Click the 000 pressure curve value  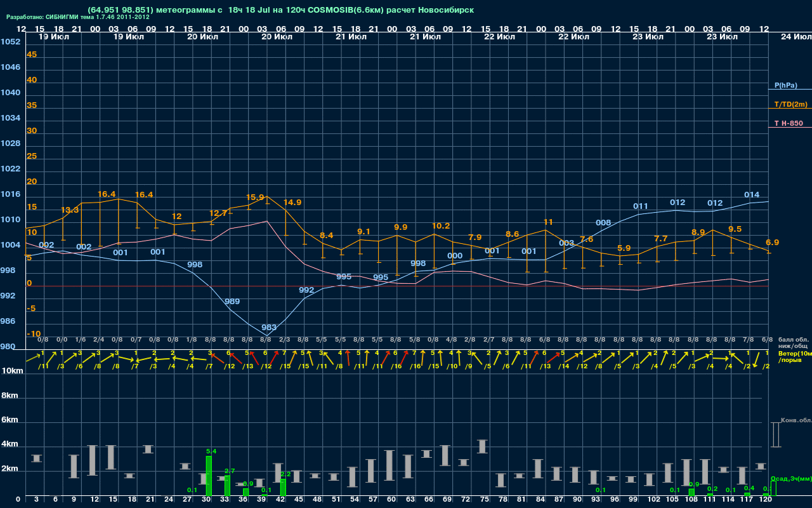click(x=455, y=256)
